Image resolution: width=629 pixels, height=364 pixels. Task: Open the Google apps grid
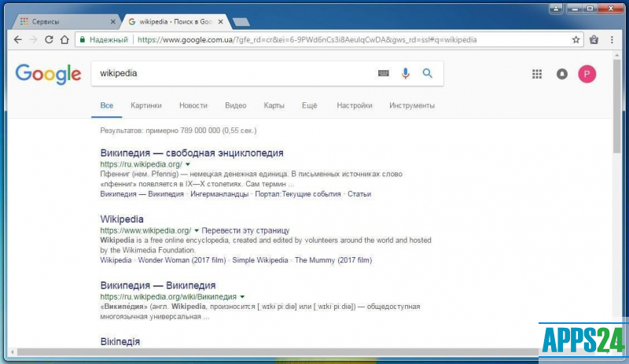pos(537,74)
